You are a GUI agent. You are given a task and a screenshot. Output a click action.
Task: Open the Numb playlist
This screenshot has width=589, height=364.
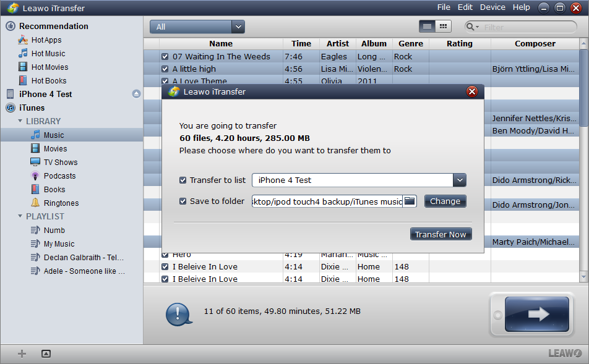point(54,230)
